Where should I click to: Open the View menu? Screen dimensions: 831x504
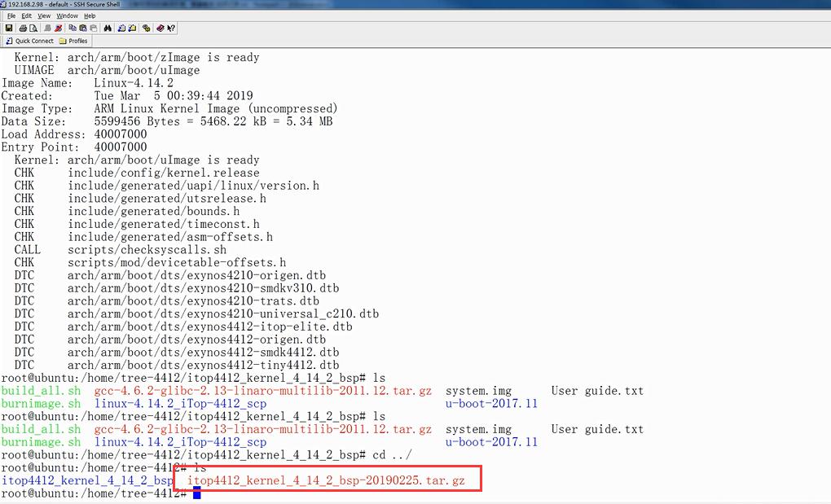point(44,16)
